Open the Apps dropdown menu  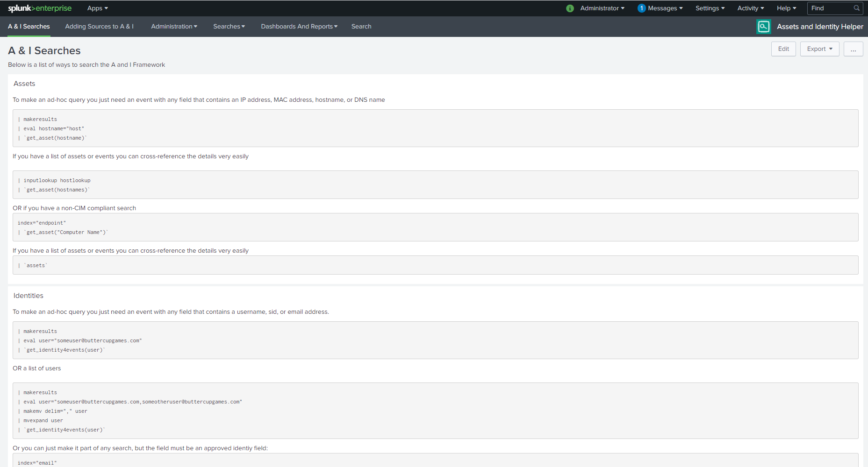click(x=98, y=8)
